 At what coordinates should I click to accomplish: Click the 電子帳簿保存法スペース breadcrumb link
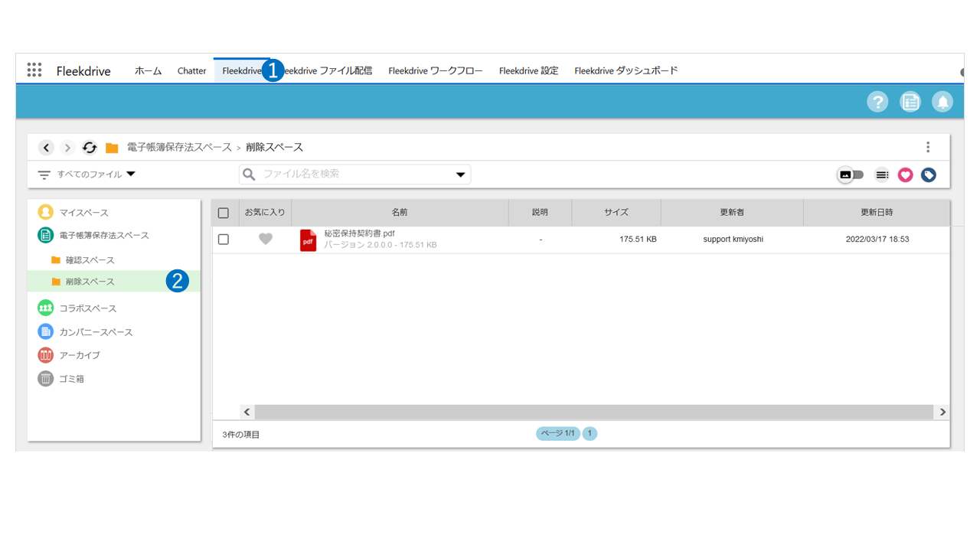pyautogui.click(x=179, y=148)
